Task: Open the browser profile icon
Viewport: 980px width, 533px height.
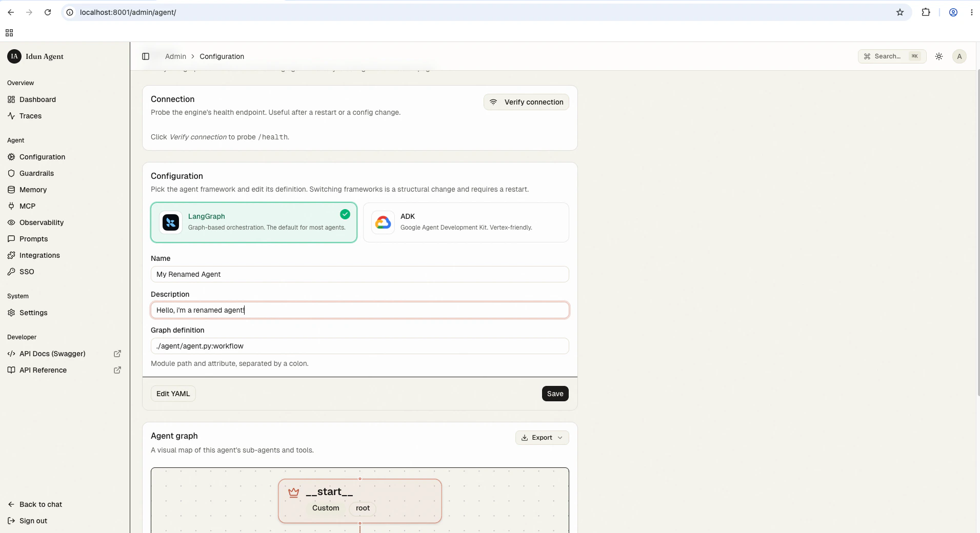Action: point(953,12)
